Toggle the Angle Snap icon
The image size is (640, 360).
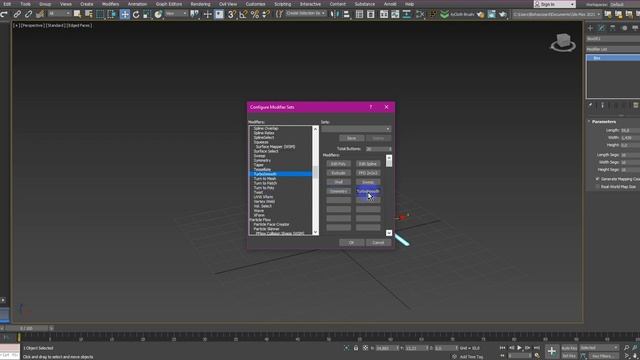coord(243,14)
